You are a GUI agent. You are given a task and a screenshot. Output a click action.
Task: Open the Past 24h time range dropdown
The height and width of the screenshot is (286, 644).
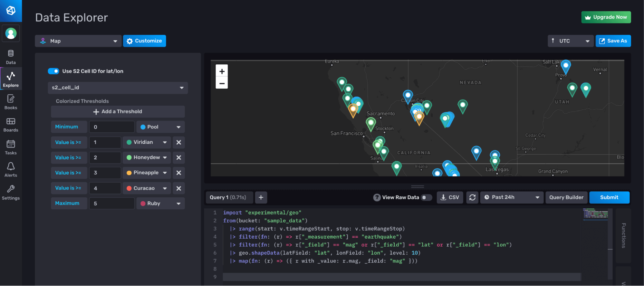tap(512, 197)
